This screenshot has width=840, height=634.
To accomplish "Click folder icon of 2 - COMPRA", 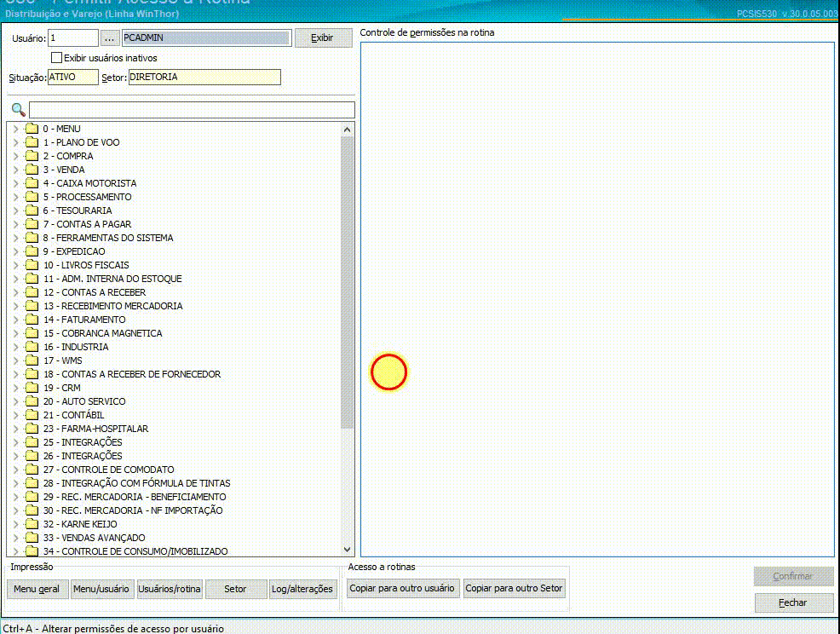I will (32, 156).
